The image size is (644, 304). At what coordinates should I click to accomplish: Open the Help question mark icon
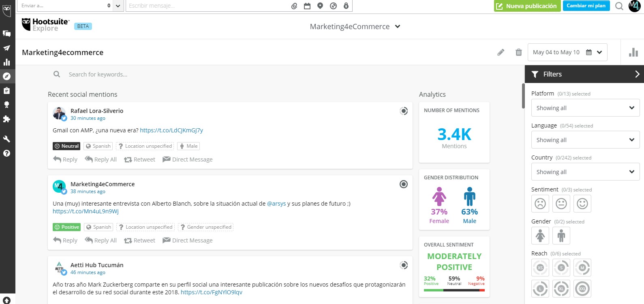pyautogui.click(x=6, y=153)
